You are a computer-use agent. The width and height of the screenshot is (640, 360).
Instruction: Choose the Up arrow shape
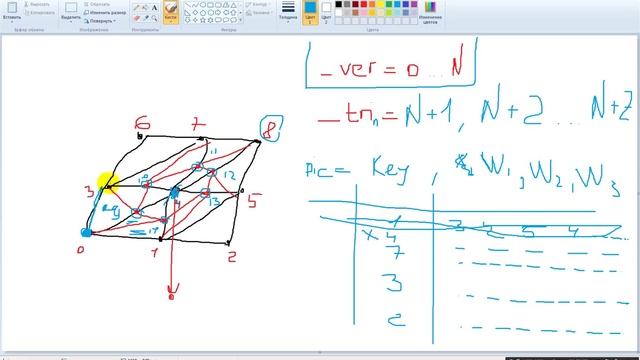click(x=233, y=13)
